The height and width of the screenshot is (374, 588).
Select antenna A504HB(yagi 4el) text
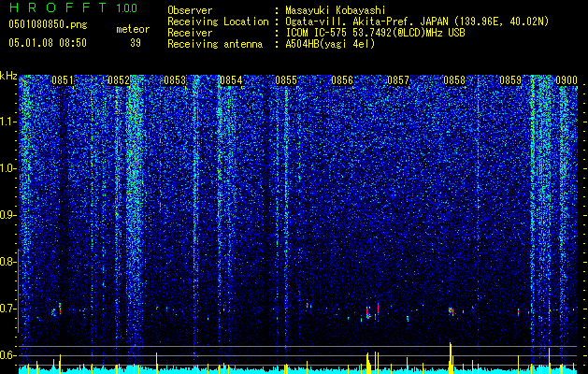pyautogui.click(x=330, y=44)
